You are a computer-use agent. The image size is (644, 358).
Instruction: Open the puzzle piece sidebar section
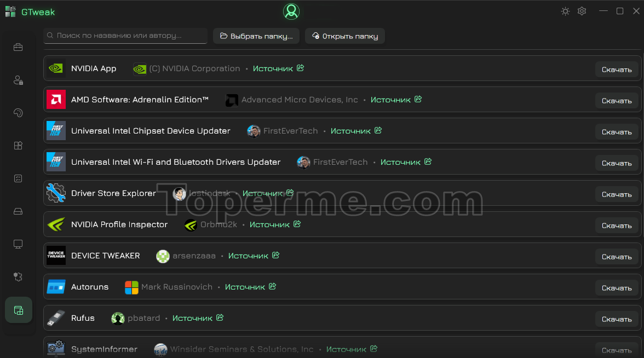coord(18,277)
